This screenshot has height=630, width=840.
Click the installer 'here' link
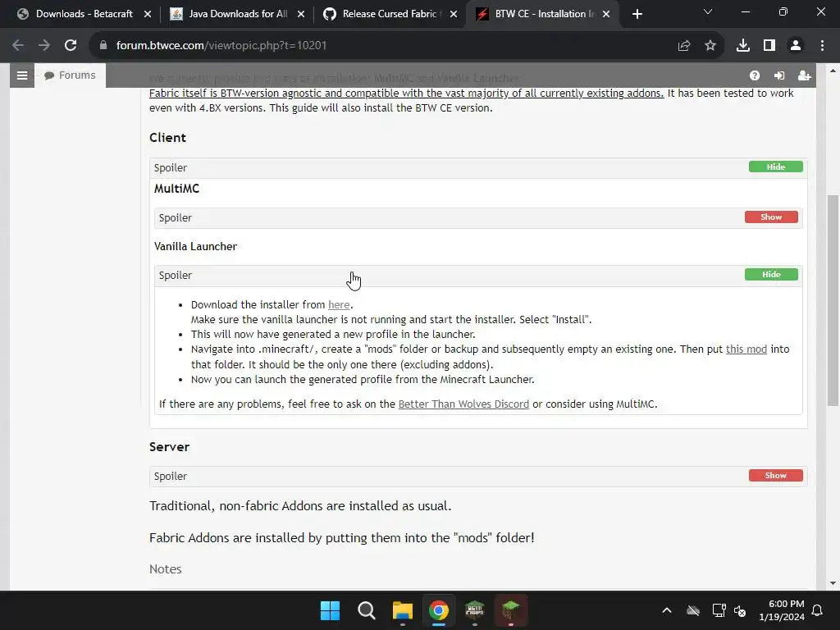[x=339, y=305]
